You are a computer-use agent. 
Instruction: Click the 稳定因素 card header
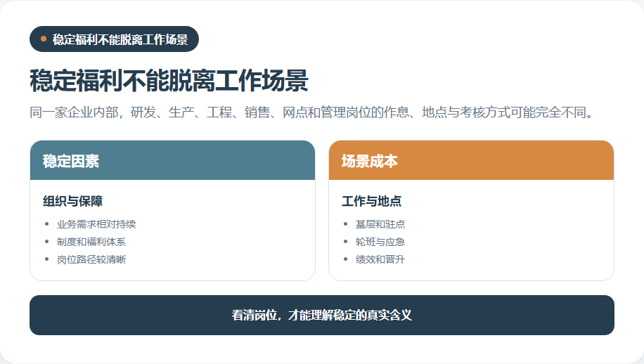tap(172, 160)
